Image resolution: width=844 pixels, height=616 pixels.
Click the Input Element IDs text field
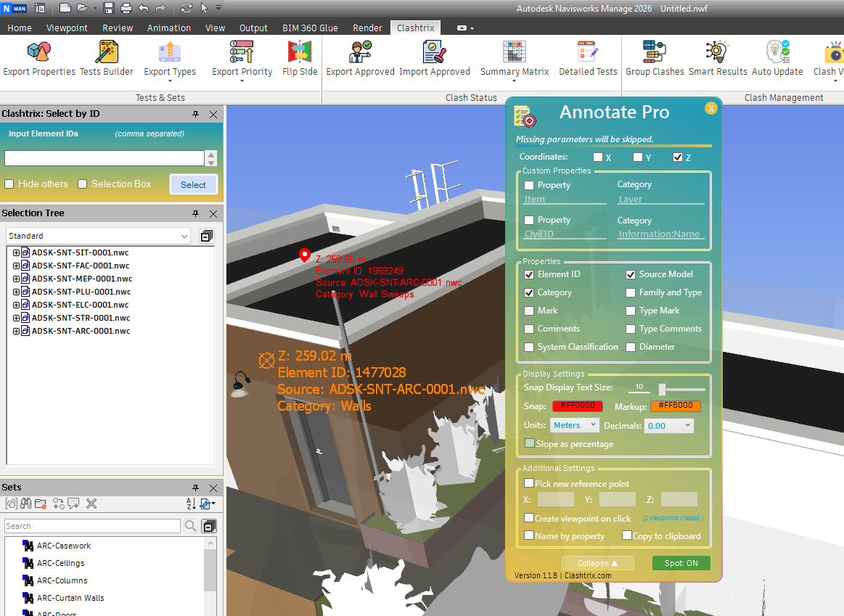(x=105, y=158)
